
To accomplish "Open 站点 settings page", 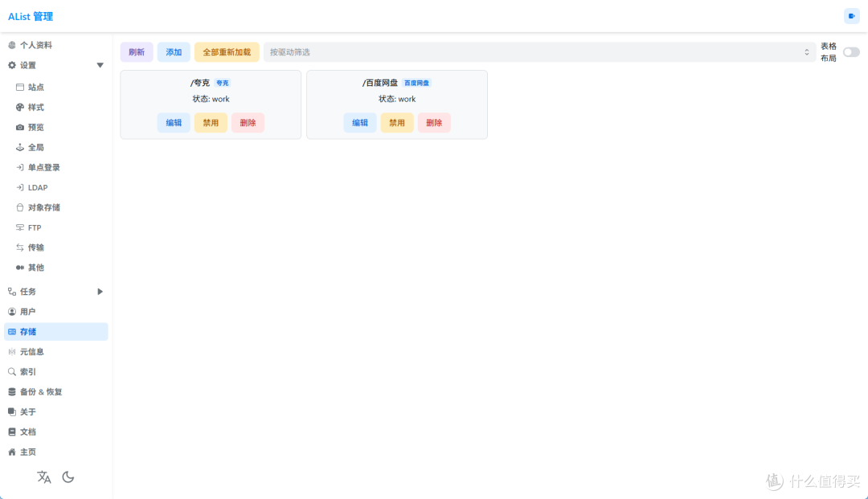I will [59, 87].
